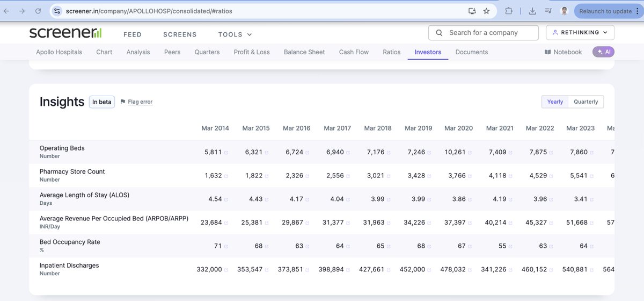This screenshot has height=301, width=644.
Task: Open source link icon beside Bed Occupancy 71
Action: point(226,246)
